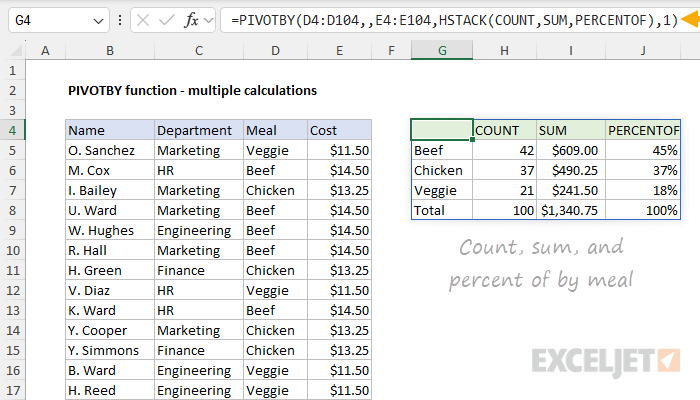The image size is (700, 400).
Task: Select column E header
Action: [339, 50]
